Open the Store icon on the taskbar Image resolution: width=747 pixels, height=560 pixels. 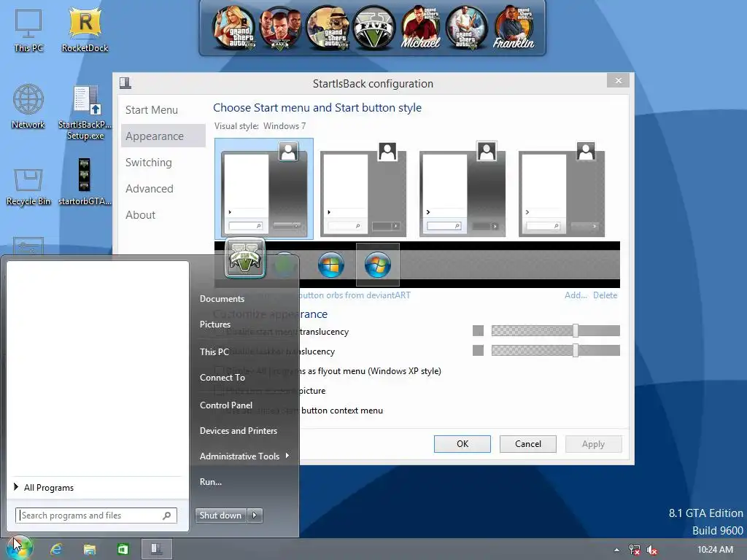pos(123,549)
